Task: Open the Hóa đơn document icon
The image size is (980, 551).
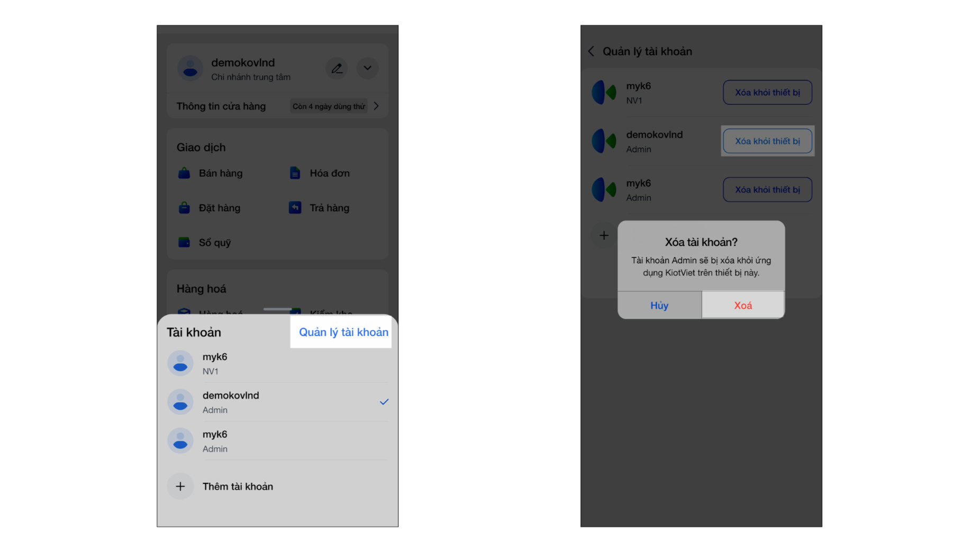Action: [x=295, y=173]
